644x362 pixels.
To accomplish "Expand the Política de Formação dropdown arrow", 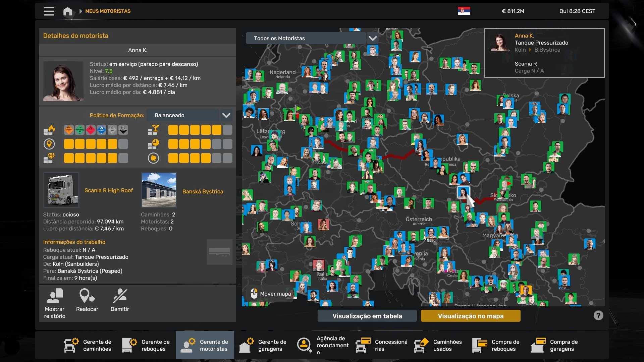I will (x=226, y=115).
